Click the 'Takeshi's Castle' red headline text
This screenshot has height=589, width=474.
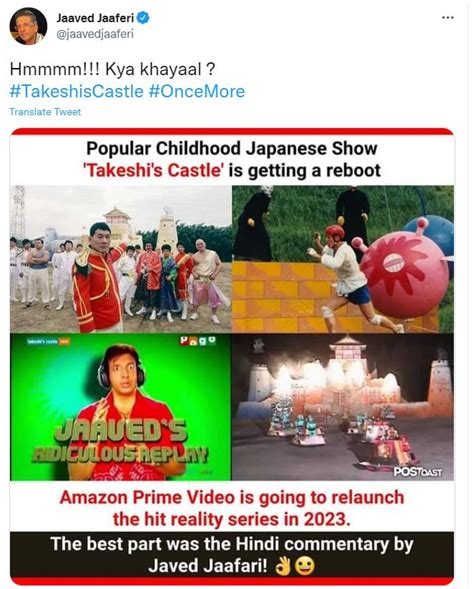pyautogui.click(x=153, y=171)
